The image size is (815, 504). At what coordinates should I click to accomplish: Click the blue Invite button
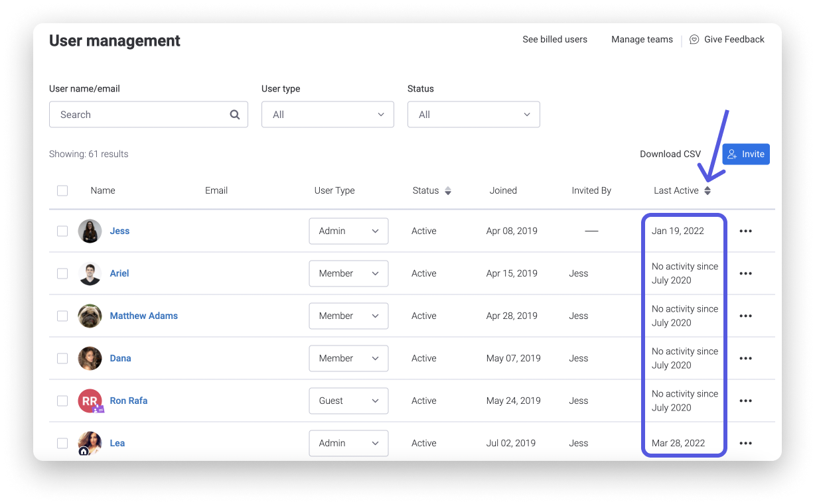pos(746,154)
